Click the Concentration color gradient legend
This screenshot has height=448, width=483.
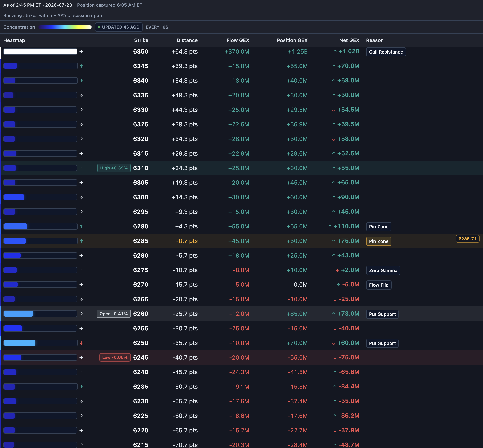pyautogui.click(x=65, y=27)
